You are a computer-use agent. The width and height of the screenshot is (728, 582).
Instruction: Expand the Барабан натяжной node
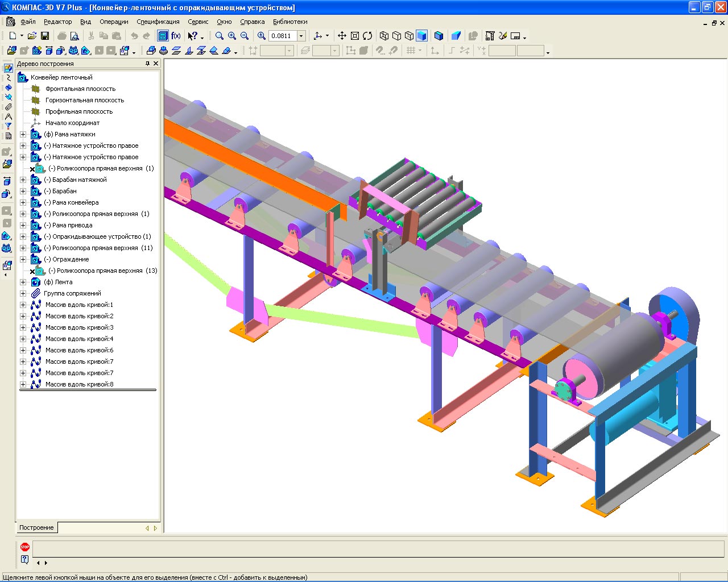coord(23,180)
